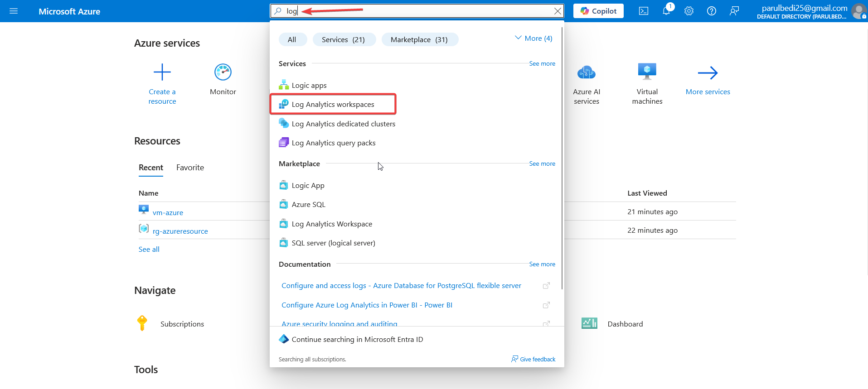
Task: Open rg-azureresource resource group
Action: click(x=180, y=231)
